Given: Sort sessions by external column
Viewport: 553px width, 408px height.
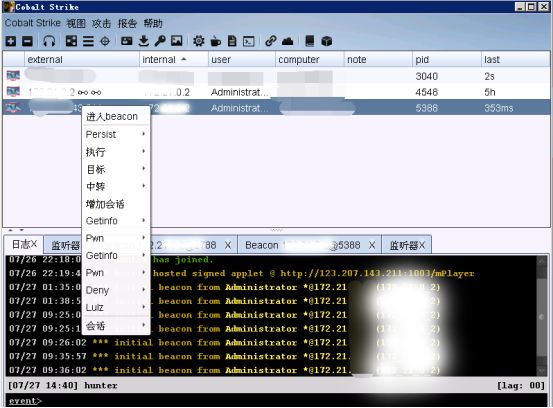Looking at the screenshot, I should tap(81, 59).
